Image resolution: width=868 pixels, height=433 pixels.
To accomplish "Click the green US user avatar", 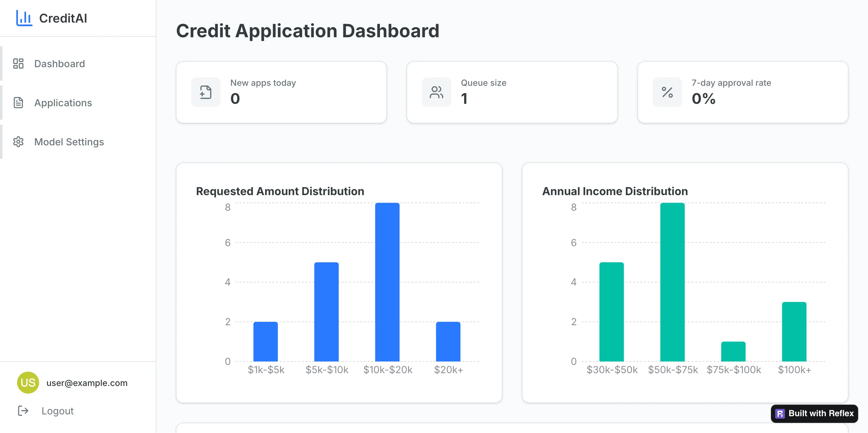I will click(x=28, y=382).
